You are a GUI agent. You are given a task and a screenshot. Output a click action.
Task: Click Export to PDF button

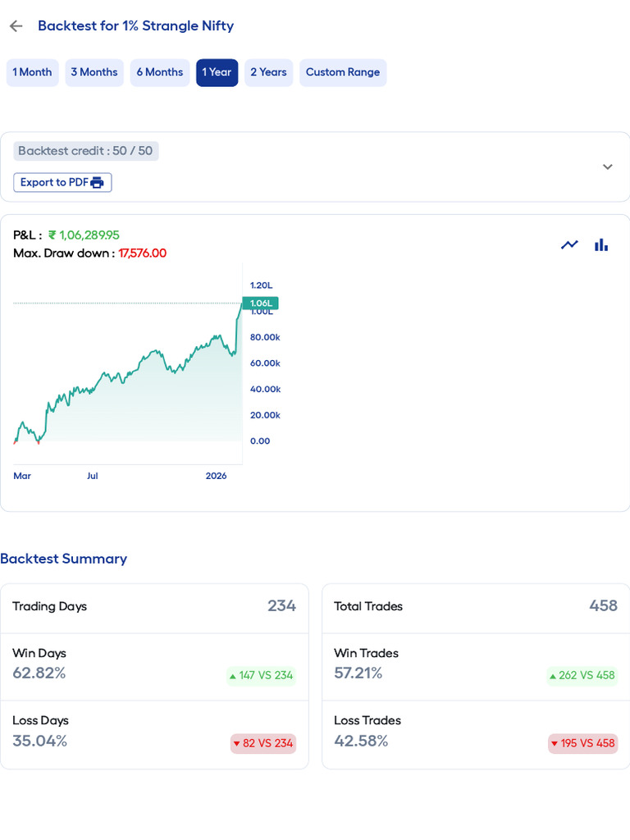62,182
